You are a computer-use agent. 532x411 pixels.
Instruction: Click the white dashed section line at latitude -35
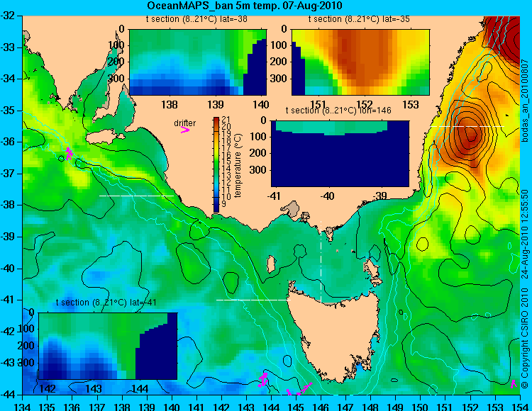click(x=468, y=126)
